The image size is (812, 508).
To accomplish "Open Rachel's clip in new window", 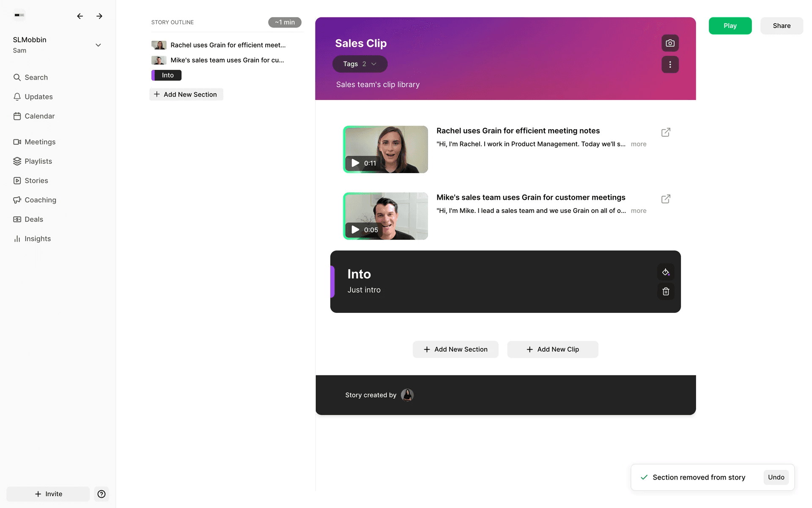I will click(666, 133).
